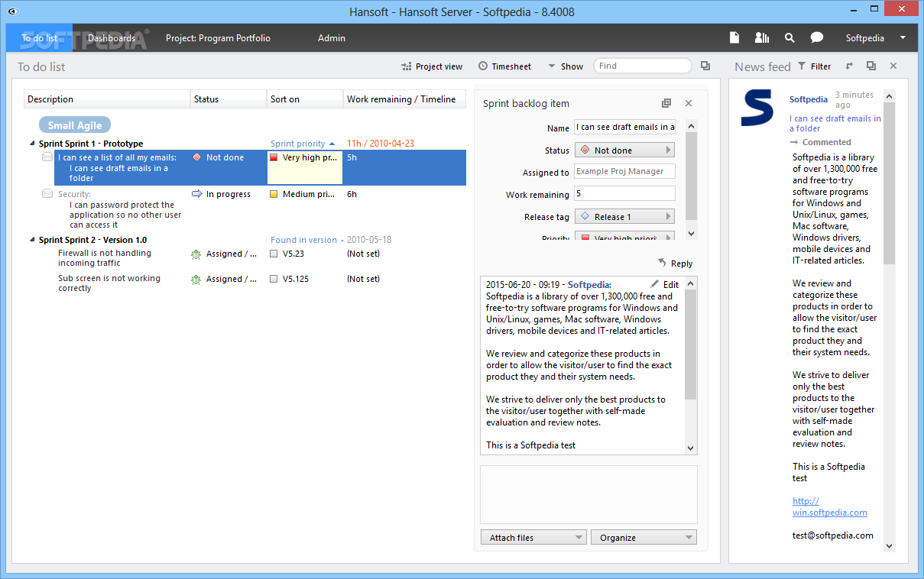The width and height of the screenshot is (924, 579).
Task: Click the News feed Filter button
Action: [x=814, y=66]
